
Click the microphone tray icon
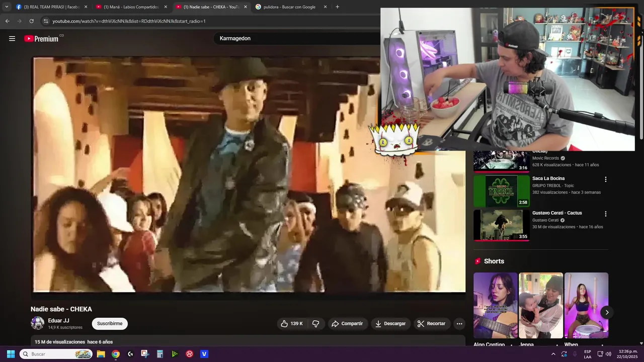575,354
